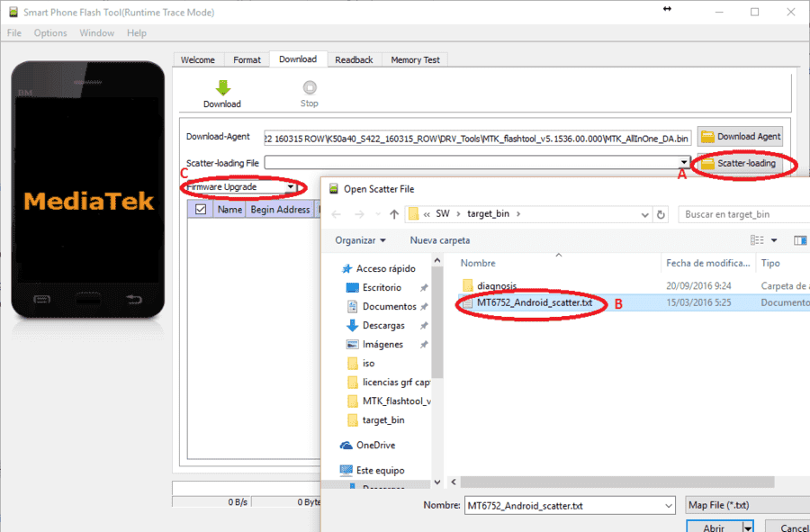810x532 pixels.
Task: Select the MT6752_Android_scatter.txt file
Action: pyautogui.click(x=534, y=302)
